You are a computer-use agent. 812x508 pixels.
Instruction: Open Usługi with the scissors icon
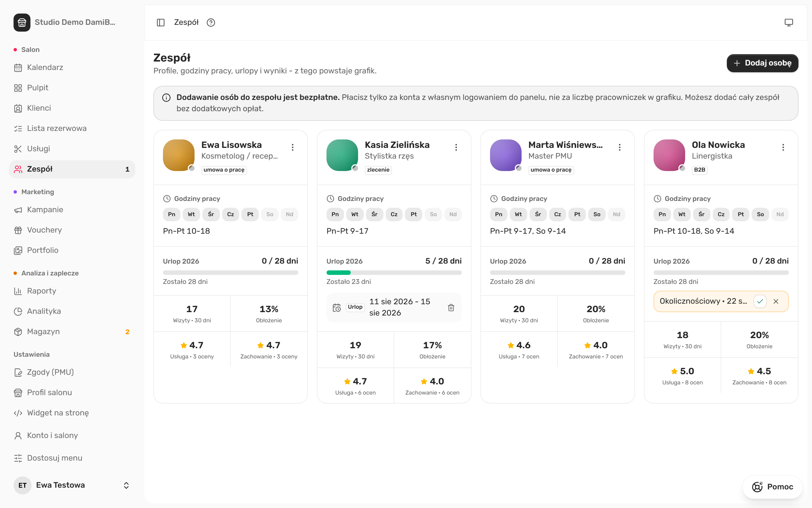point(72,149)
